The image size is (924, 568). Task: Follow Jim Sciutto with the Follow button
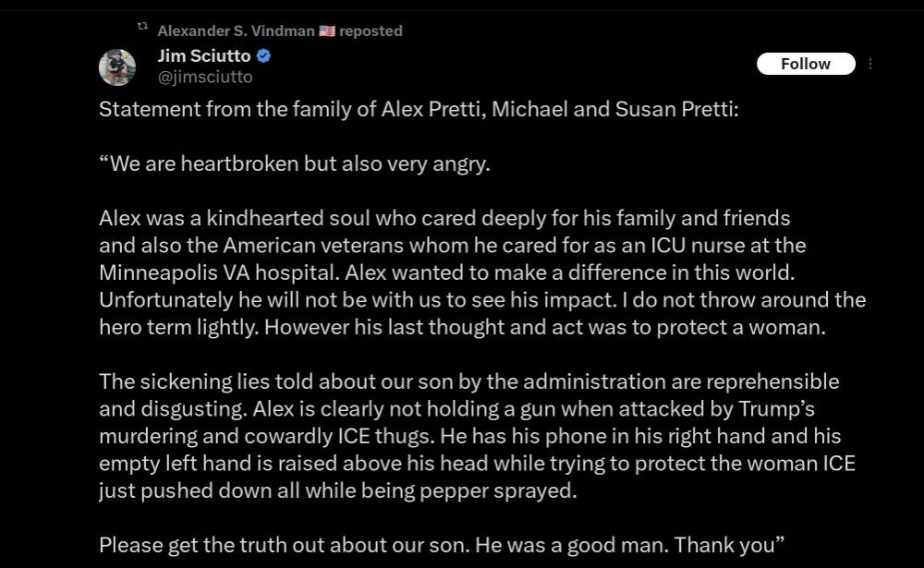point(806,64)
